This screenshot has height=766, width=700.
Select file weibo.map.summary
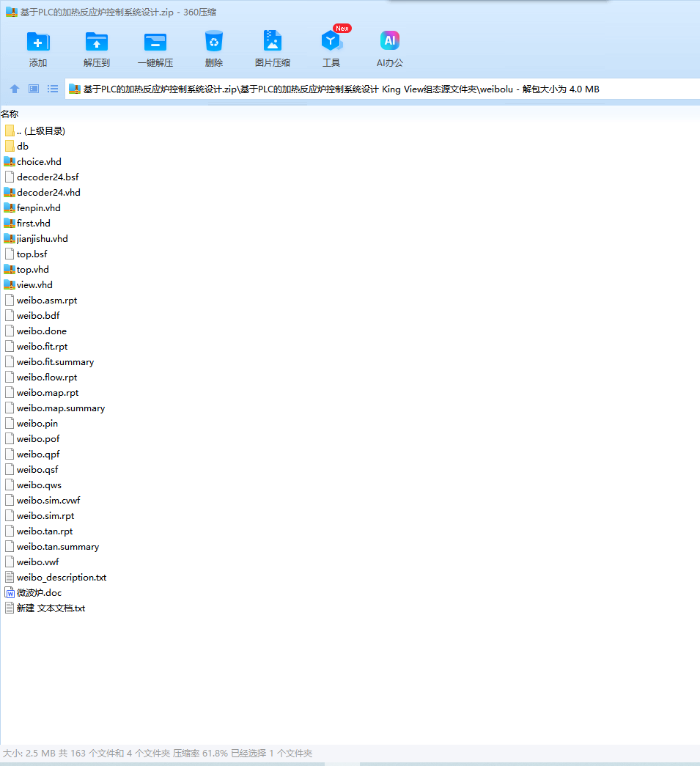coord(55,408)
